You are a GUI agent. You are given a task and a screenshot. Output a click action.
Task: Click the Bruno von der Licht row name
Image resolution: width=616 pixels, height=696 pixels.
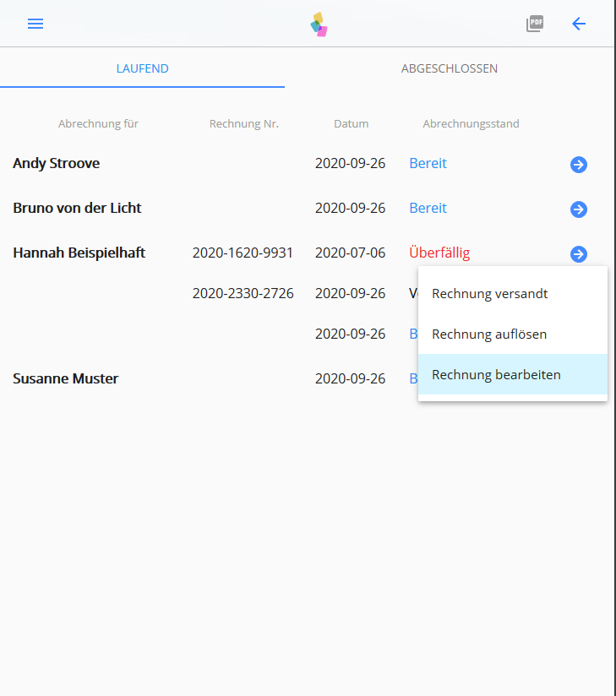(78, 209)
